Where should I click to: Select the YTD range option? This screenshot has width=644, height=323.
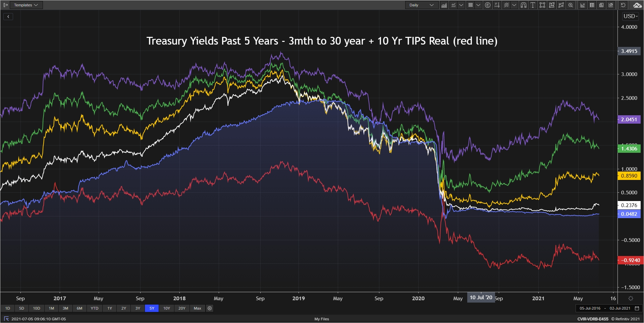click(x=95, y=308)
